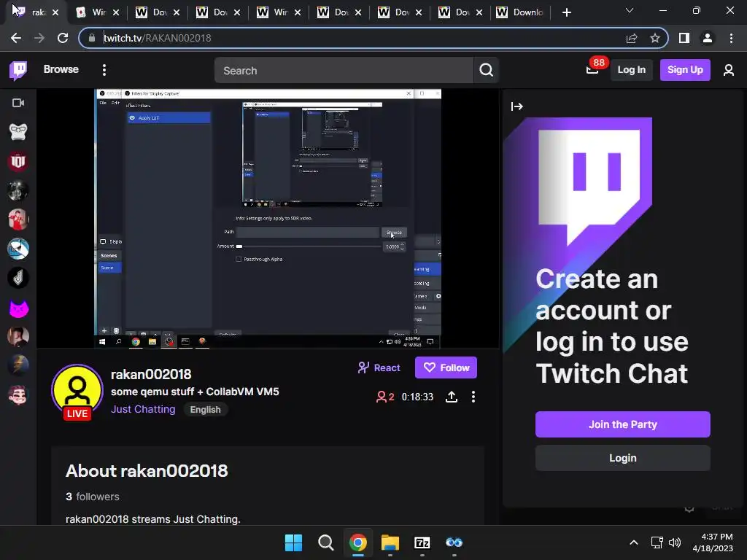Open the Twitch home logo
Image resolution: width=747 pixels, height=560 pixels.
pyautogui.click(x=18, y=71)
